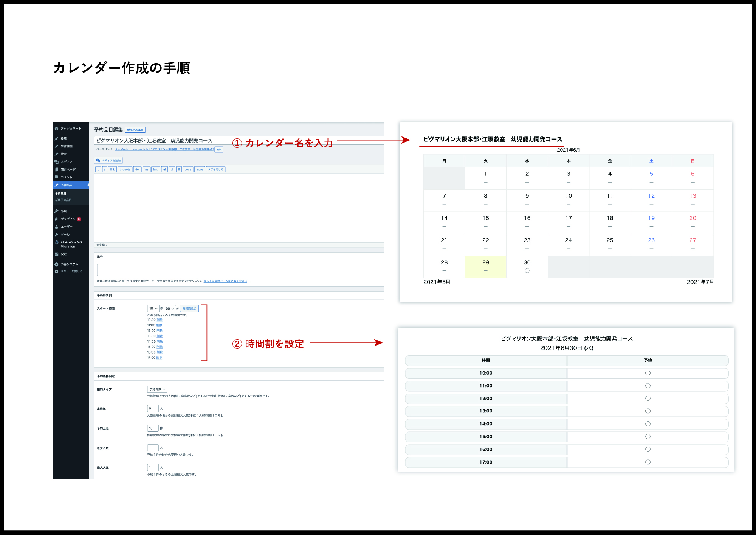The image size is (756, 535).
Task: Click the 最大人数 input showing 1
Action: tap(153, 468)
